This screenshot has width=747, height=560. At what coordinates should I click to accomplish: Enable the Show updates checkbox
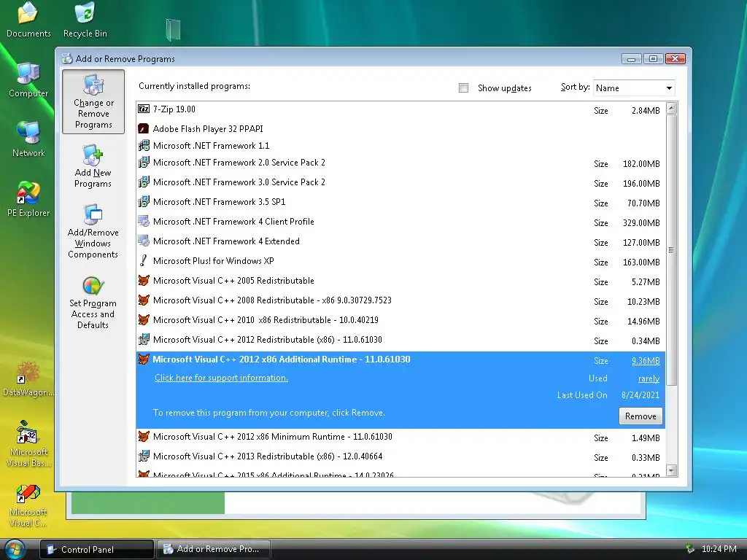[x=463, y=87]
